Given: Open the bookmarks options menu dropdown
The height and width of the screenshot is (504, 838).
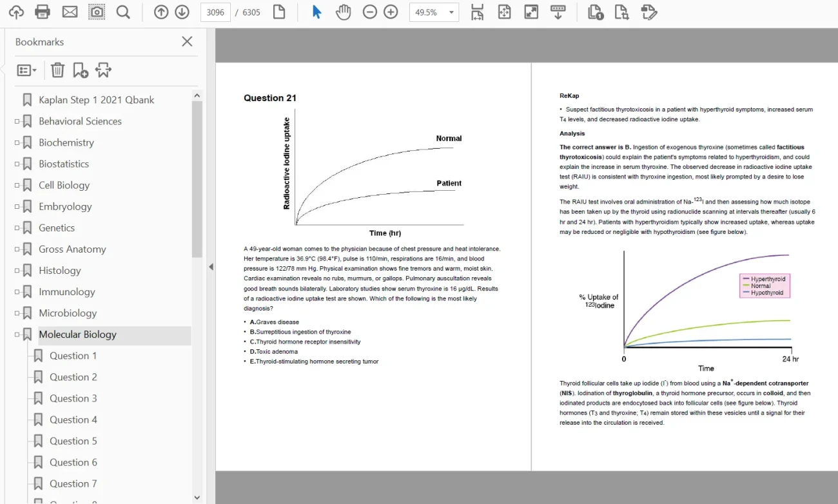Looking at the screenshot, I should pos(26,70).
